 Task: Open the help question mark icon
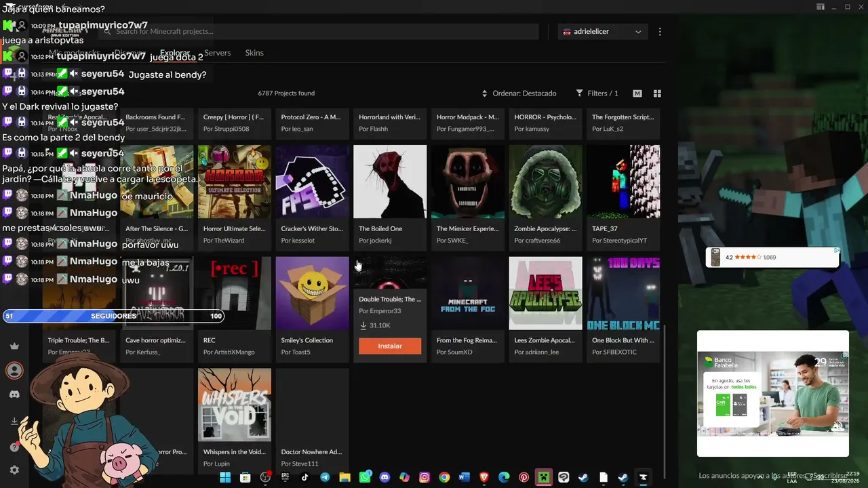[14, 447]
